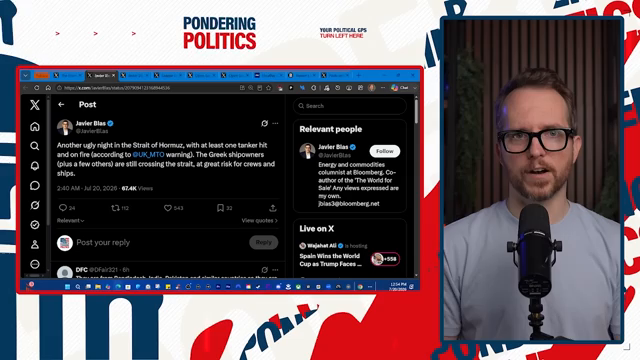Open browser profile avatar

point(371,88)
